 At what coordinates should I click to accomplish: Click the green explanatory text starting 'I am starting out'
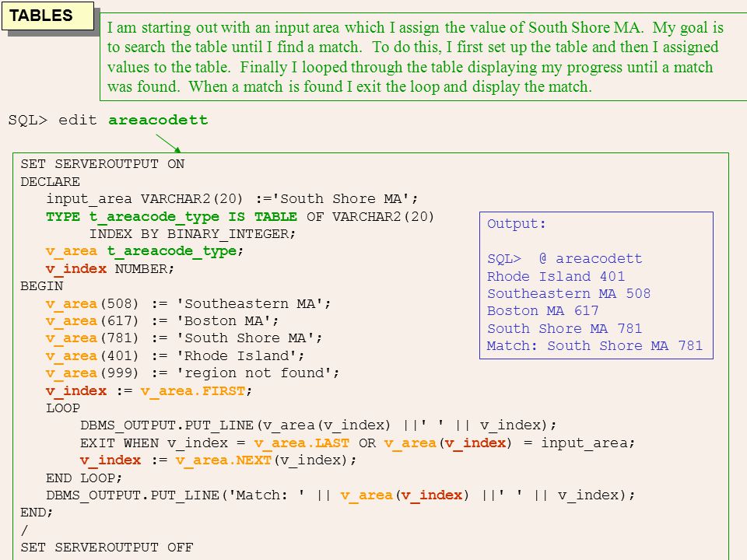[416, 57]
